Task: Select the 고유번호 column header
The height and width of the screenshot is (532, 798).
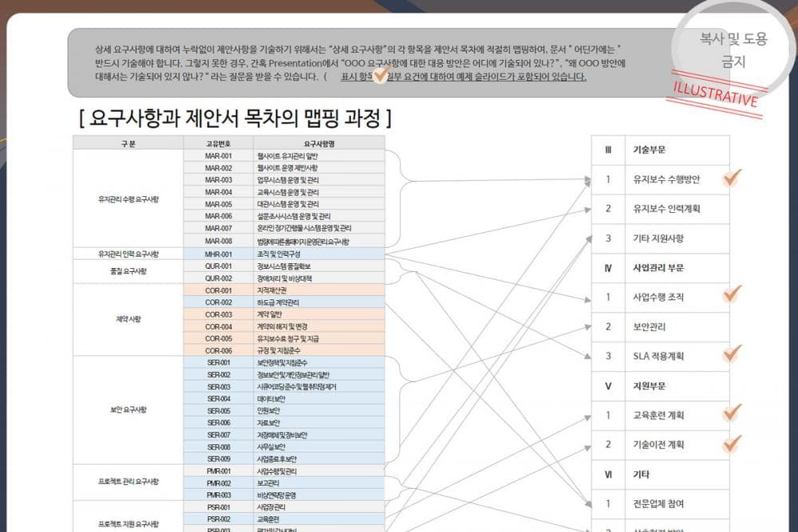Action: tap(219, 144)
